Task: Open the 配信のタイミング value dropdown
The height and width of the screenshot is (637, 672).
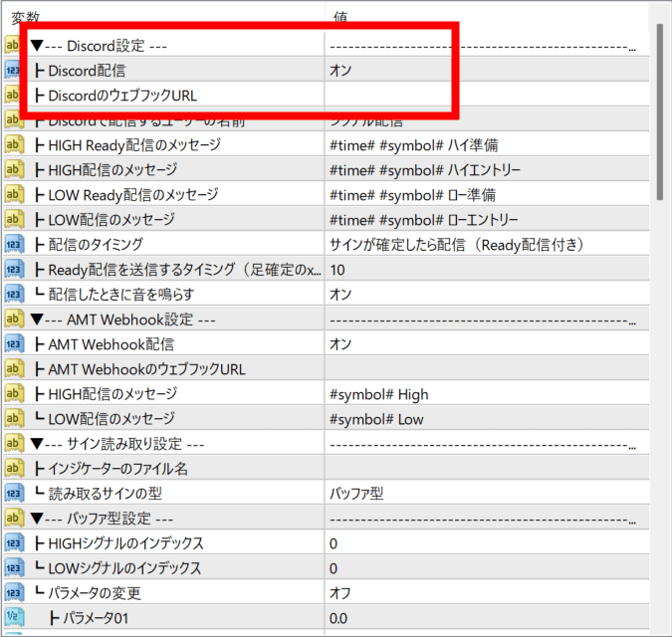Action: 456,245
